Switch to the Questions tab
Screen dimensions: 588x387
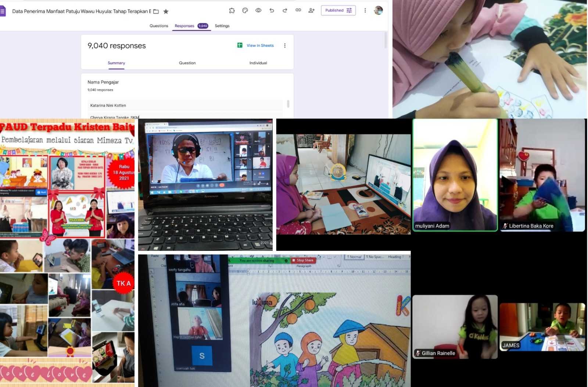[x=159, y=26]
